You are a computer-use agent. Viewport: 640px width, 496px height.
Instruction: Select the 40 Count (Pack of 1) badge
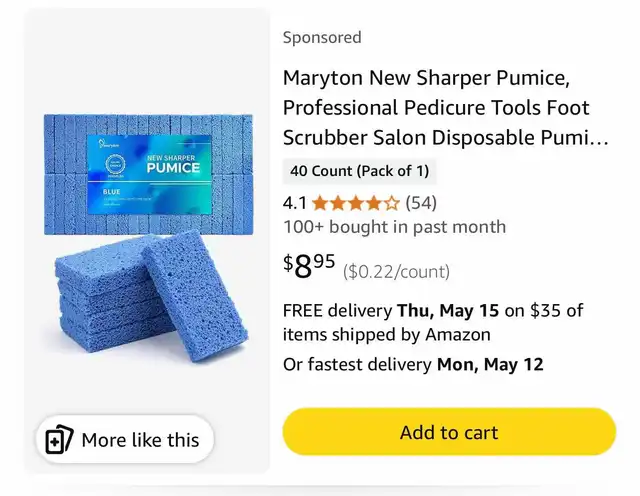coord(360,171)
